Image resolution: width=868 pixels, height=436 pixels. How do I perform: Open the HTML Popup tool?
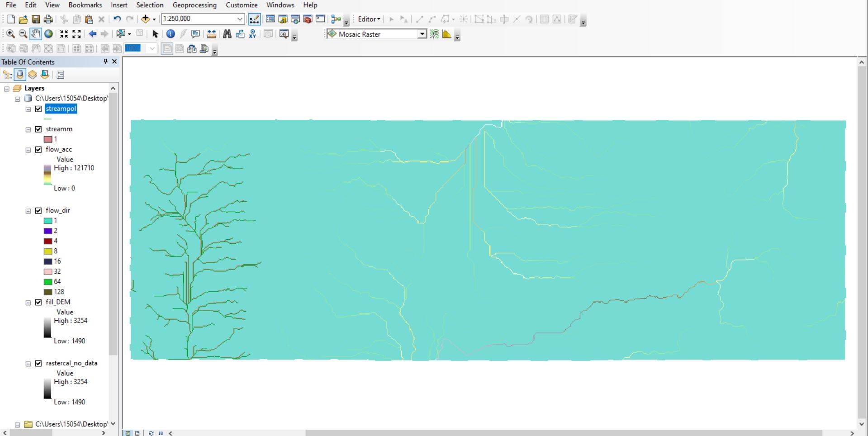point(195,34)
